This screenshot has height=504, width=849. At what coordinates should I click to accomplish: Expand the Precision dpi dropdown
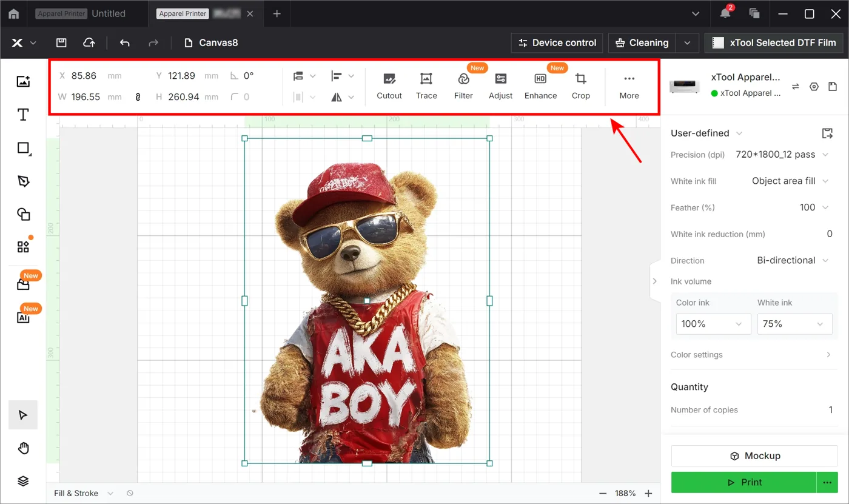click(782, 155)
